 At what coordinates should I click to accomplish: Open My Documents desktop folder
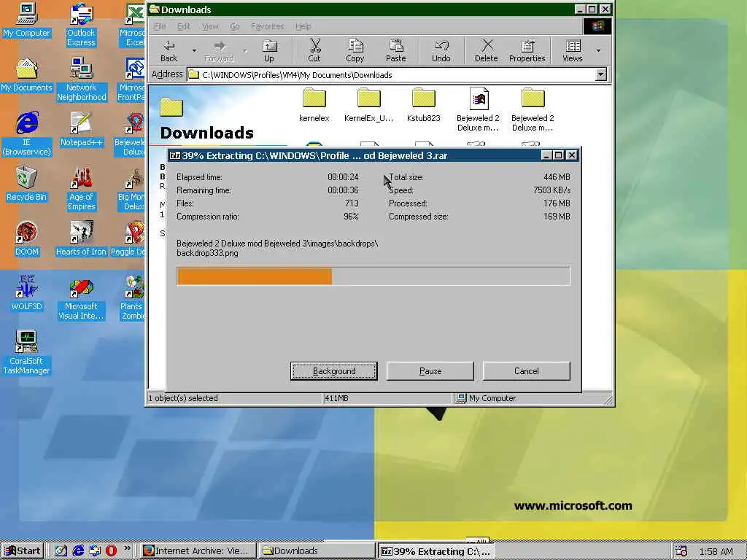point(26,75)
